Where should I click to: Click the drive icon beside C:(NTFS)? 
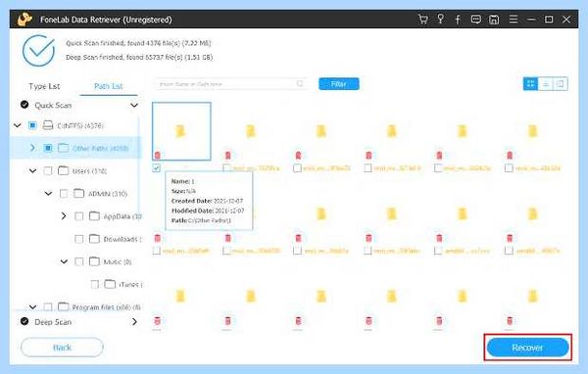[x=48, y=125]
